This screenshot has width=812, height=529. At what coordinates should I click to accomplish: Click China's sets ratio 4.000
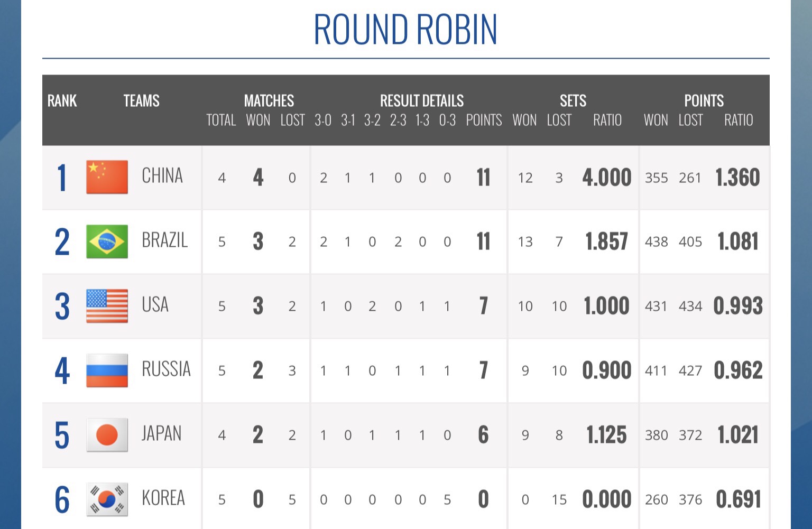click(607, 178)
